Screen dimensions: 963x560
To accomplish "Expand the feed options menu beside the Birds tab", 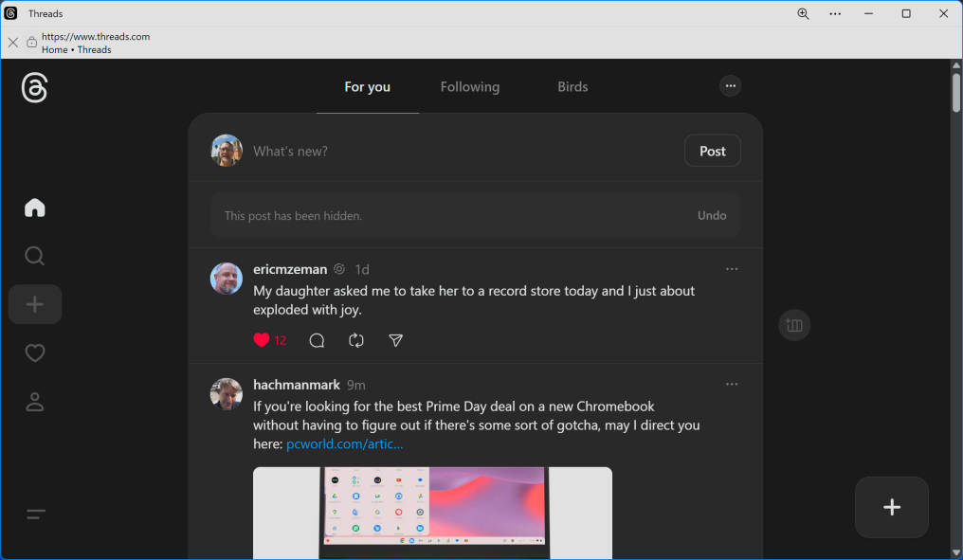I will pyautogui.click(x=730, y=86).
